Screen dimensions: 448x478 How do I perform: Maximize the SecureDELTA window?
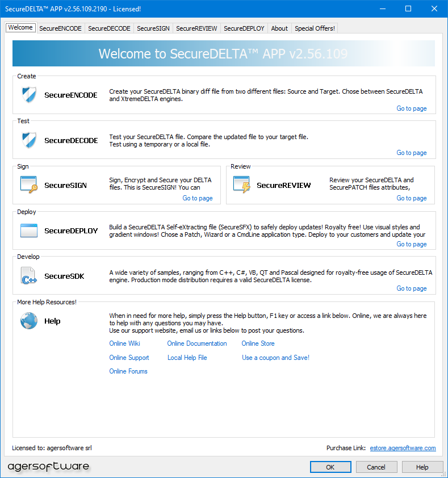tap(408, 9)
